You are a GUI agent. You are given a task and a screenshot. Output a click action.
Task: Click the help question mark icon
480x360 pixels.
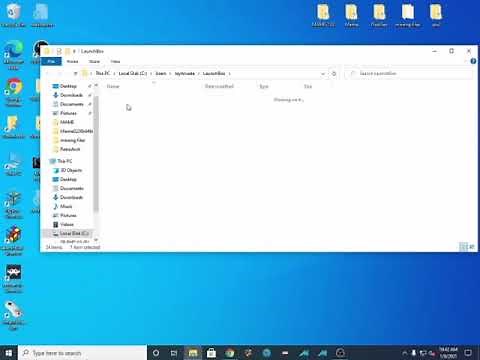473,61
